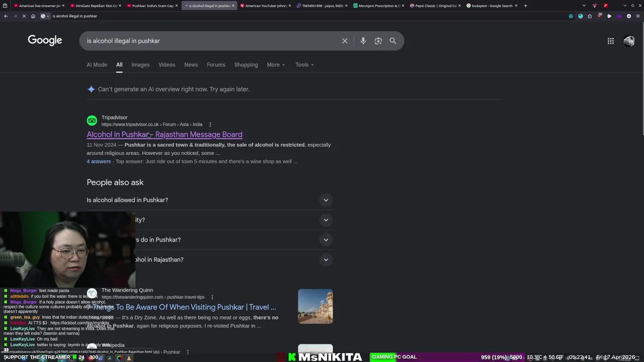Stop loading the page with X button
The width and height of the screenshot is (644, 362).
tap(24, 16)
